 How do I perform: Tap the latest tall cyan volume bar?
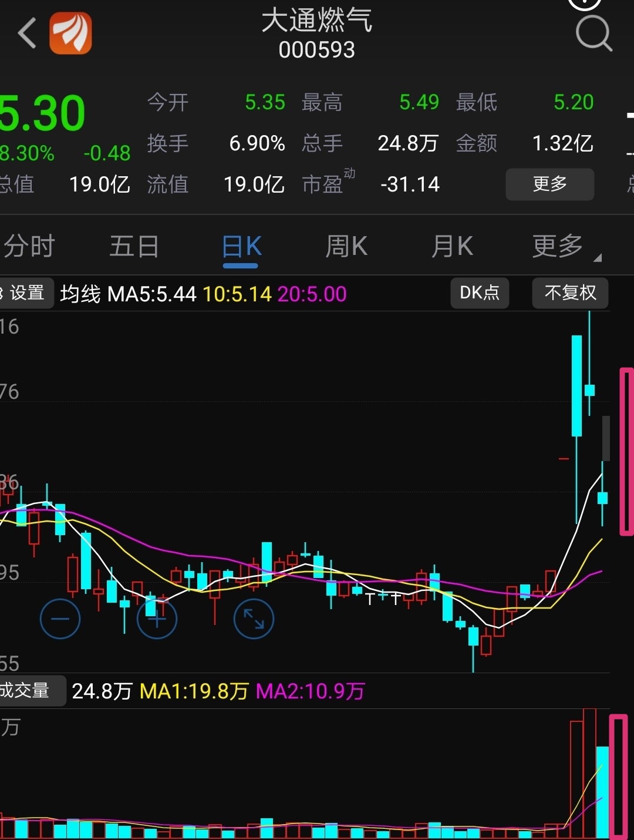pyautogui.click(x=602, y=792)
